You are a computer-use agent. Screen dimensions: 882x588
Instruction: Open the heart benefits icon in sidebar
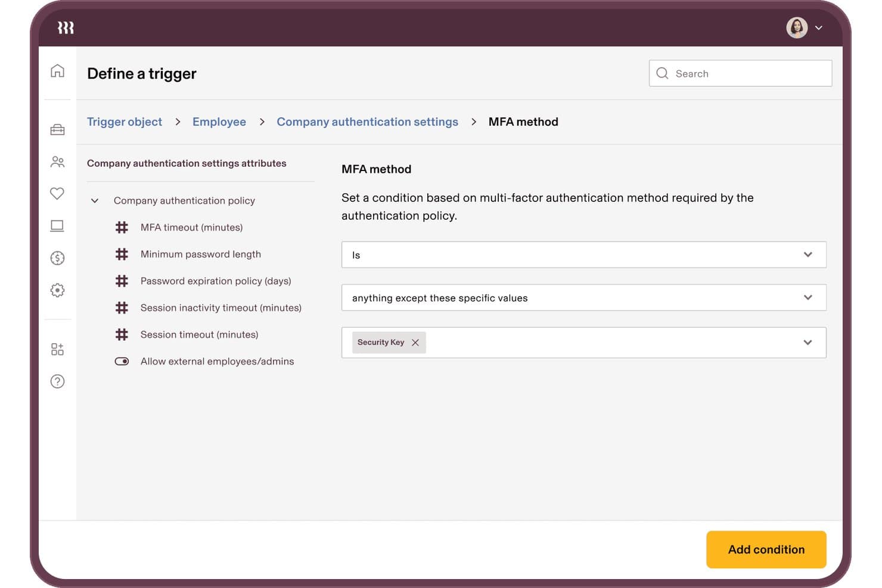tap(57, 194)
